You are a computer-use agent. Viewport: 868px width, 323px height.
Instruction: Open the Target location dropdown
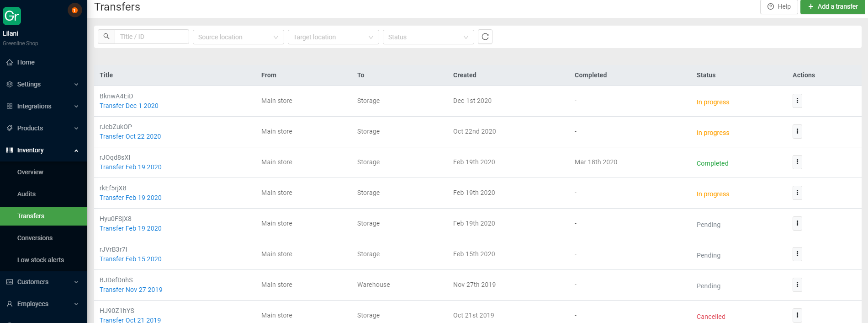point(333,37)
